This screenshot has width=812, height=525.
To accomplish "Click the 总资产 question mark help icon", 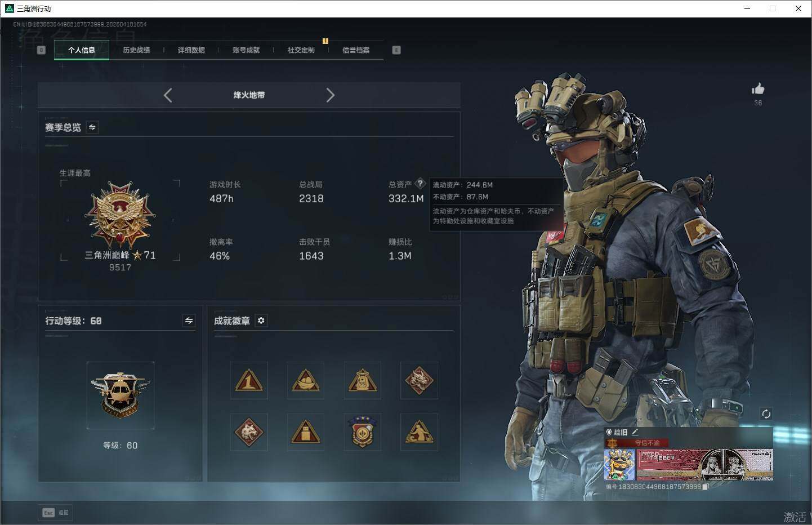I will (420, 183).
